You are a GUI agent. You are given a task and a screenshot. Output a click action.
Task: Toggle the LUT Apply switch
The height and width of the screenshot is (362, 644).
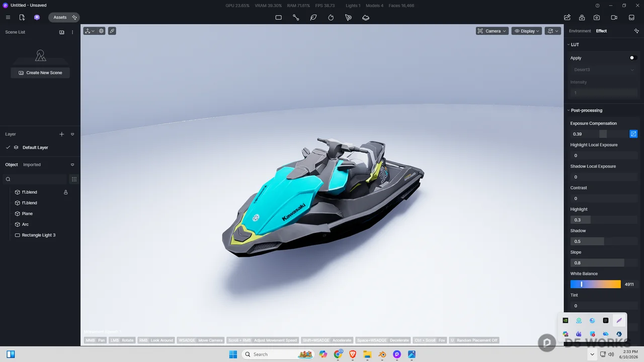pos(633,58)
